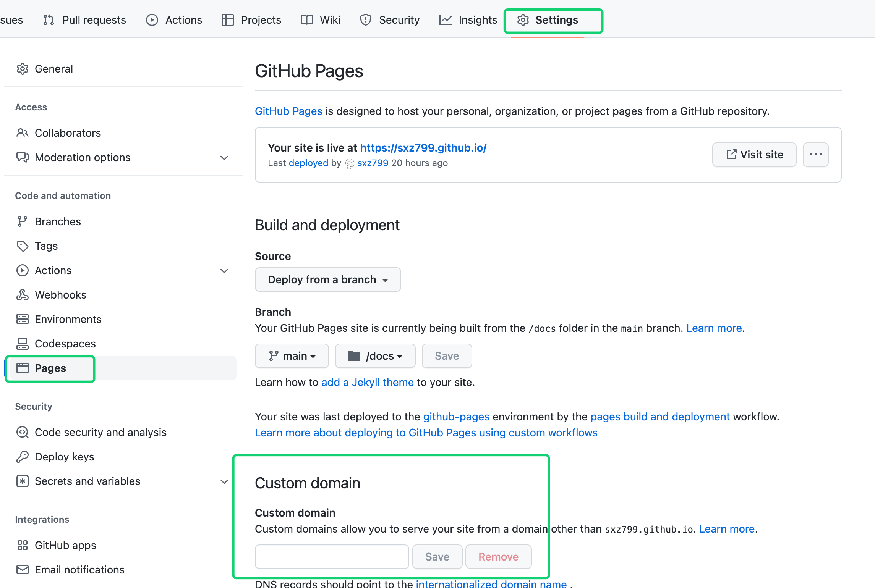Click Learn more about custom workflows link
This screenshot has height=588, width=875.
point(426,433)
